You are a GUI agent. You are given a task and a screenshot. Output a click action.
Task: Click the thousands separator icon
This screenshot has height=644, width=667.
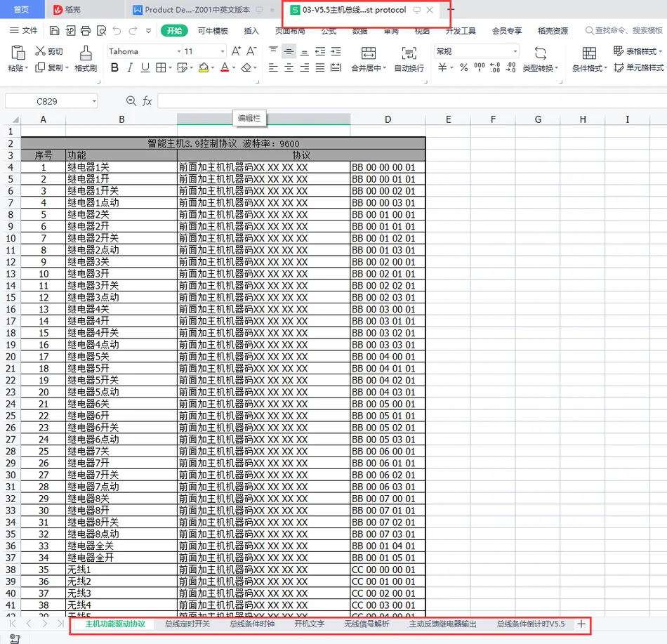pyautogui.click(x=480, y=67)
